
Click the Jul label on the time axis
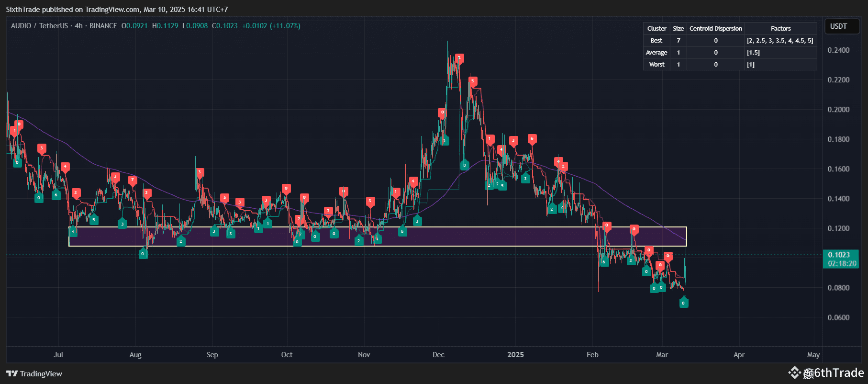tap(58, 355)
